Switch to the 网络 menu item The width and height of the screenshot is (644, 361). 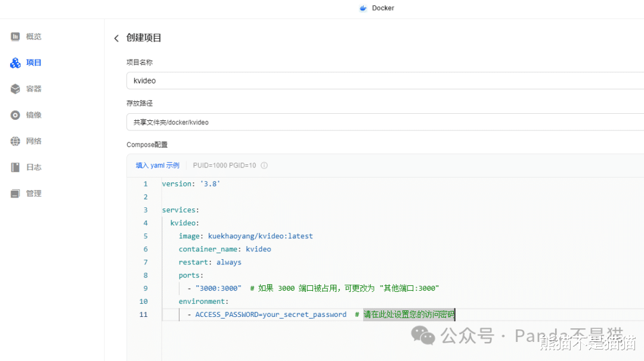(x=33, y=141)
